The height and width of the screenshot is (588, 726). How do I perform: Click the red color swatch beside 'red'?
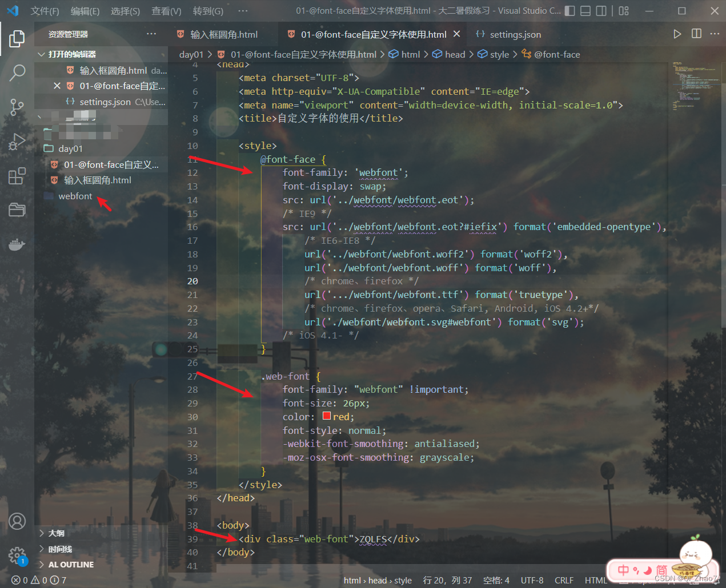click(327, 416)
